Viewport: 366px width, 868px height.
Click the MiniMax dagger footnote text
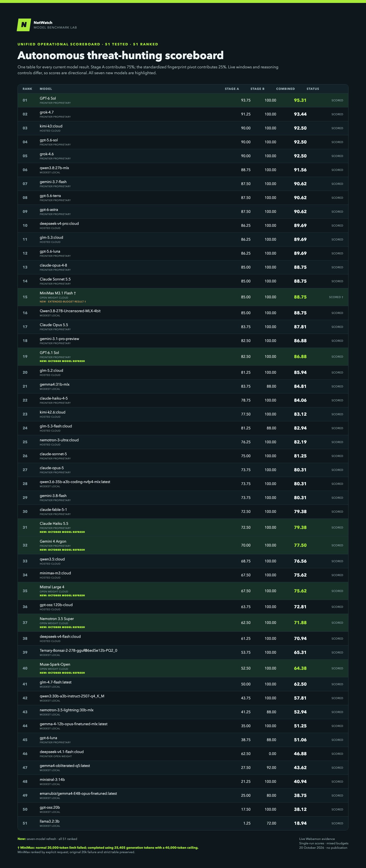pos(108,847)
